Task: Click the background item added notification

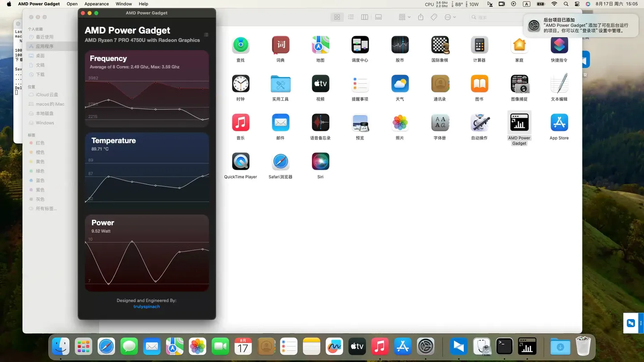Action: pos(581,25)
